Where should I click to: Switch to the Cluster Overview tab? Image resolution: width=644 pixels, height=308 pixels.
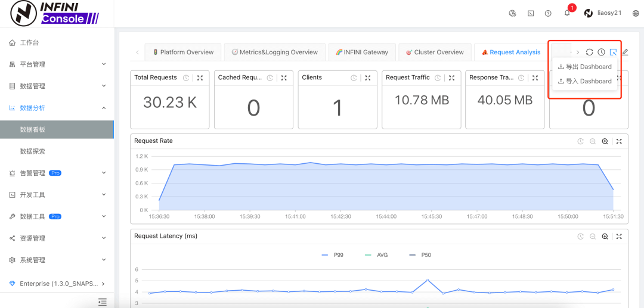pos(435,52)
